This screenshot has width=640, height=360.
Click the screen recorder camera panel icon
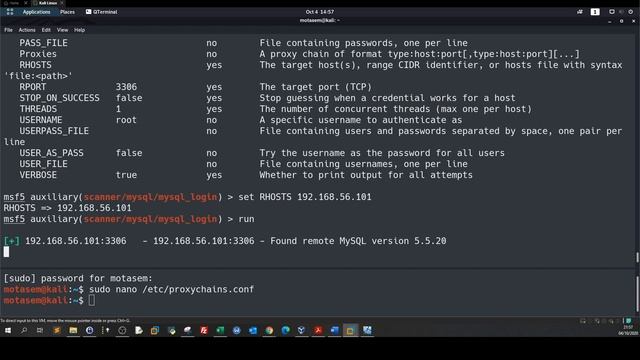580,12
